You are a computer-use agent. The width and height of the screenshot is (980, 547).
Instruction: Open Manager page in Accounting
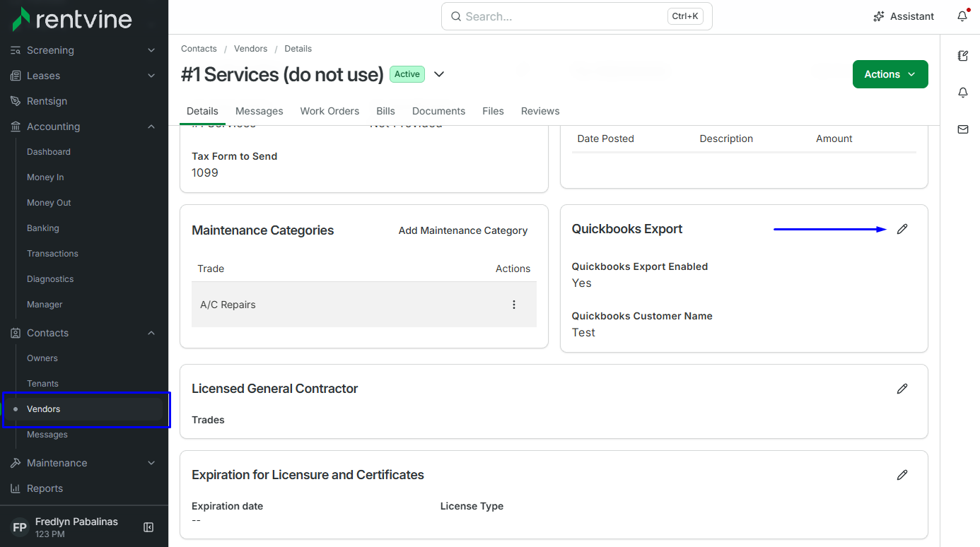[x=45, y=305]
